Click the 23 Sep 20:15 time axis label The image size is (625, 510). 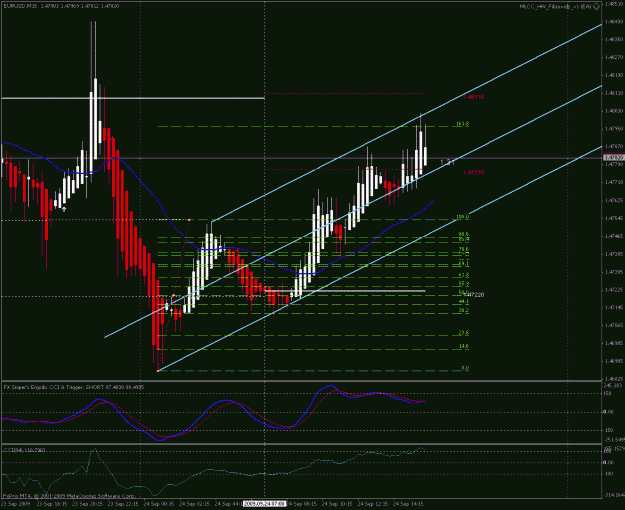(88, 504)
